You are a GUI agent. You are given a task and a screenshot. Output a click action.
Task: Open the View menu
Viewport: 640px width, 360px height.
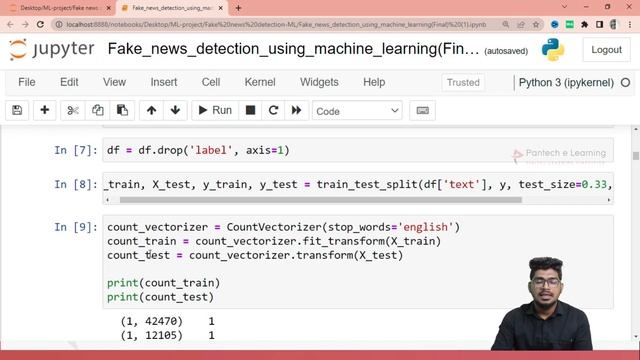[114, 82]
